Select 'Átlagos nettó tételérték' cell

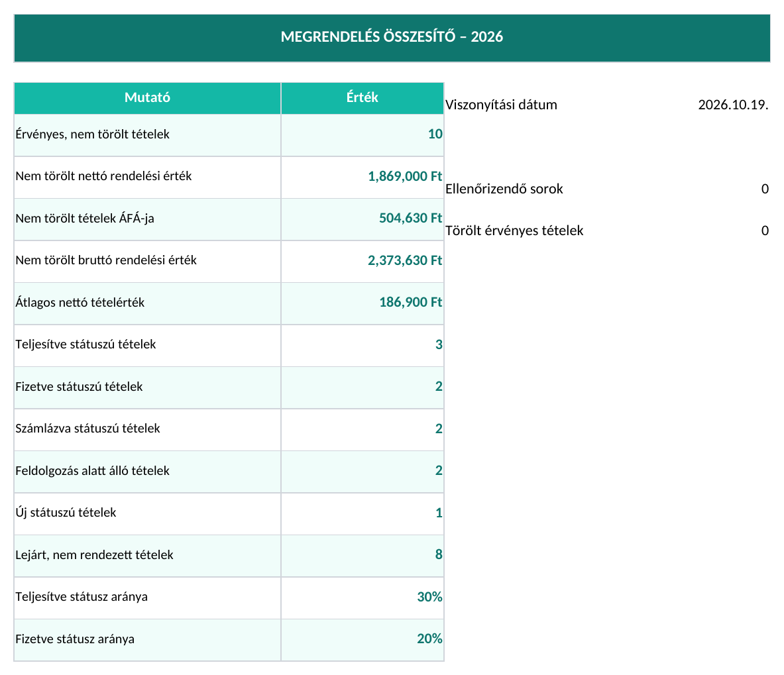click(x=148, y=303)
